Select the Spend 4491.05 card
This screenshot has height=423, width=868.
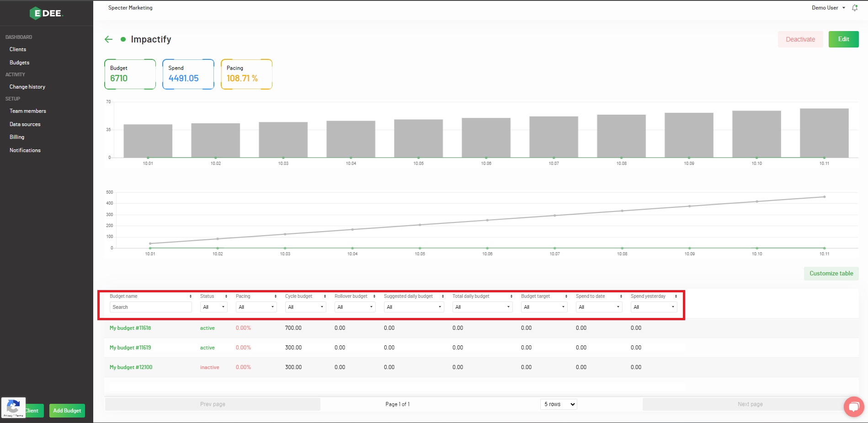click(x=188, y=74)
